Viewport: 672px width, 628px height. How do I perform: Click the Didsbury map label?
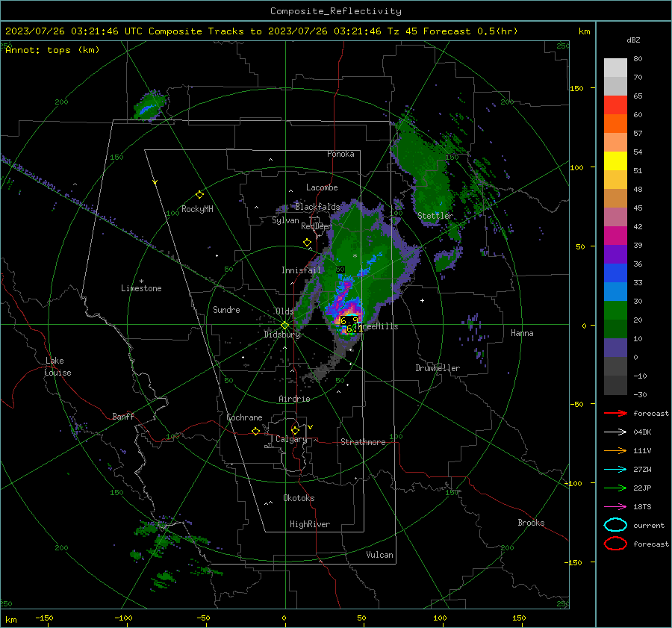click(281, 335)
